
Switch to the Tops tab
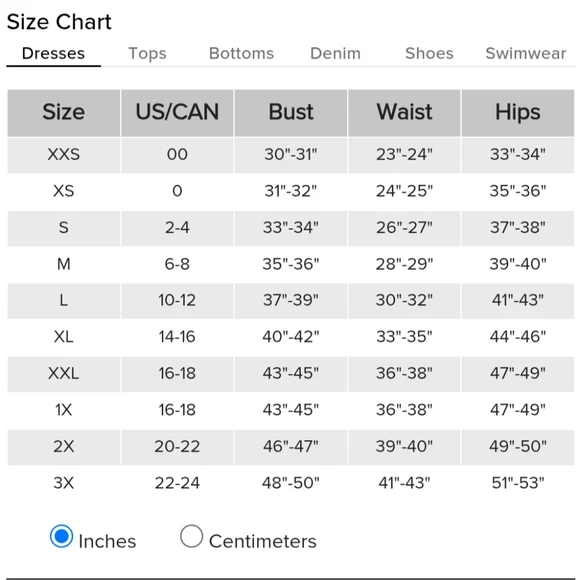(x=147, y=54)
